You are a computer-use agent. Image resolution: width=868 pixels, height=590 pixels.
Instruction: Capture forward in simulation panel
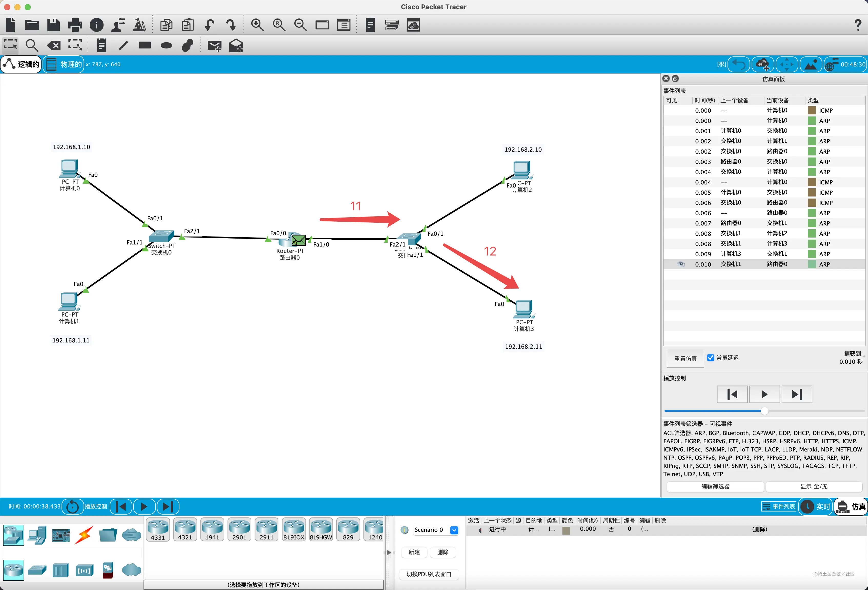point(797,394)
